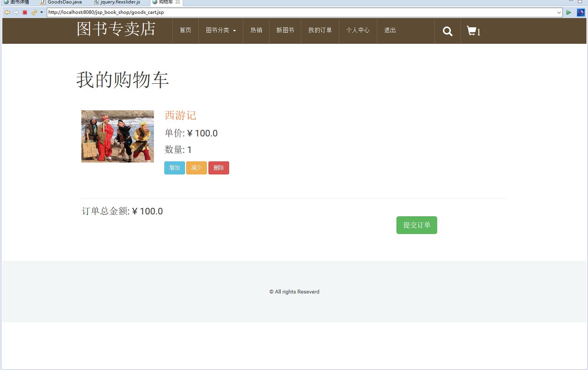Viewport: 588px width, 370px height.
Task: Switch to the jquery.flexslider.js tab
Action: point(117,2)
